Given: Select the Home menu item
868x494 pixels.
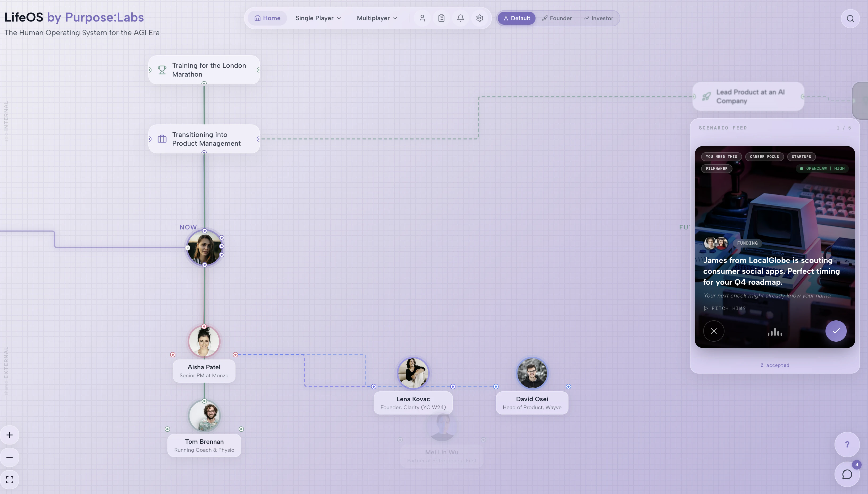Looking at the screenshot, I should [x=268, y=18].
